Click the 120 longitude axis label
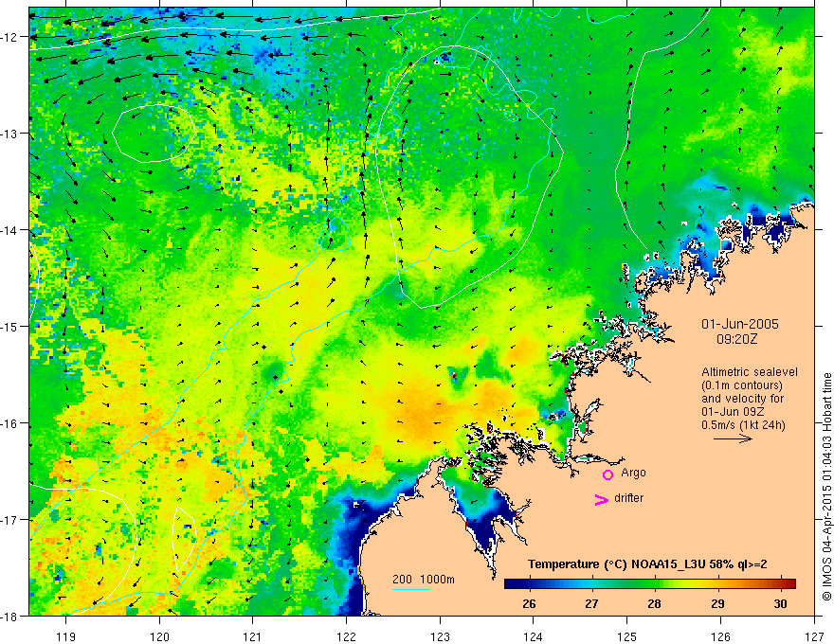 point(159,636)
